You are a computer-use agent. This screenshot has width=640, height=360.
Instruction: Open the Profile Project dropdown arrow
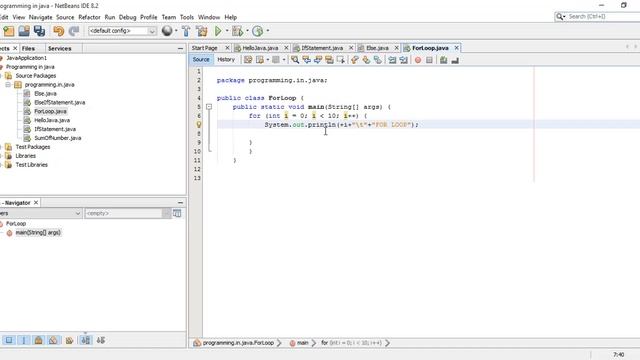coord(268,31)
